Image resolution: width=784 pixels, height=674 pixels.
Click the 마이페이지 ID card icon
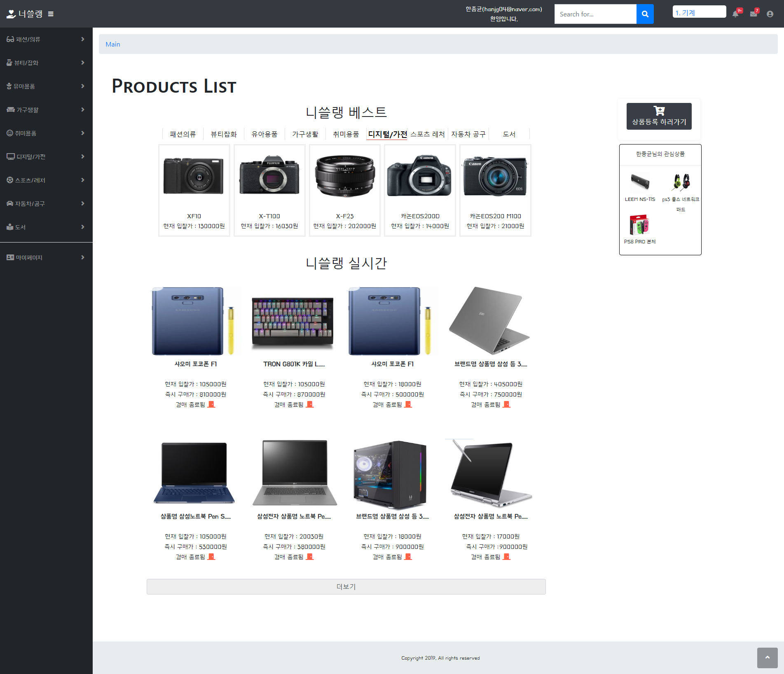(10, 257)
